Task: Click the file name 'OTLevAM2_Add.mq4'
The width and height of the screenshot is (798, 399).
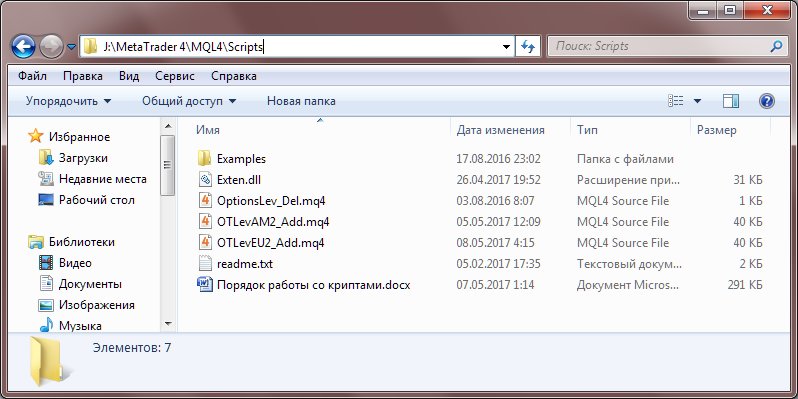Action: 273,222
